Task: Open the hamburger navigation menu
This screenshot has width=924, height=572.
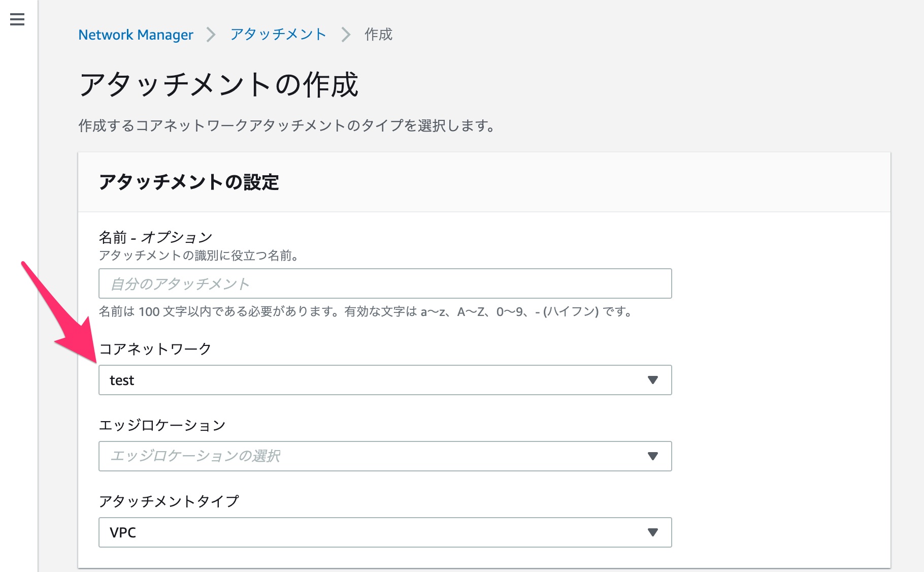Action: point(17,20)
